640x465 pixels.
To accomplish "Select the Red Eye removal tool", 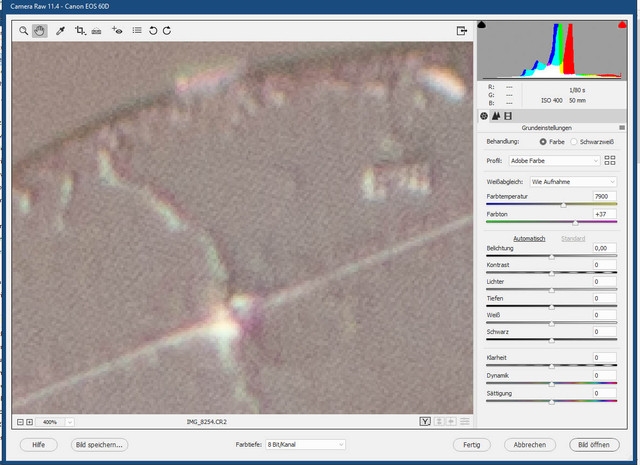I will pos(118,31).
